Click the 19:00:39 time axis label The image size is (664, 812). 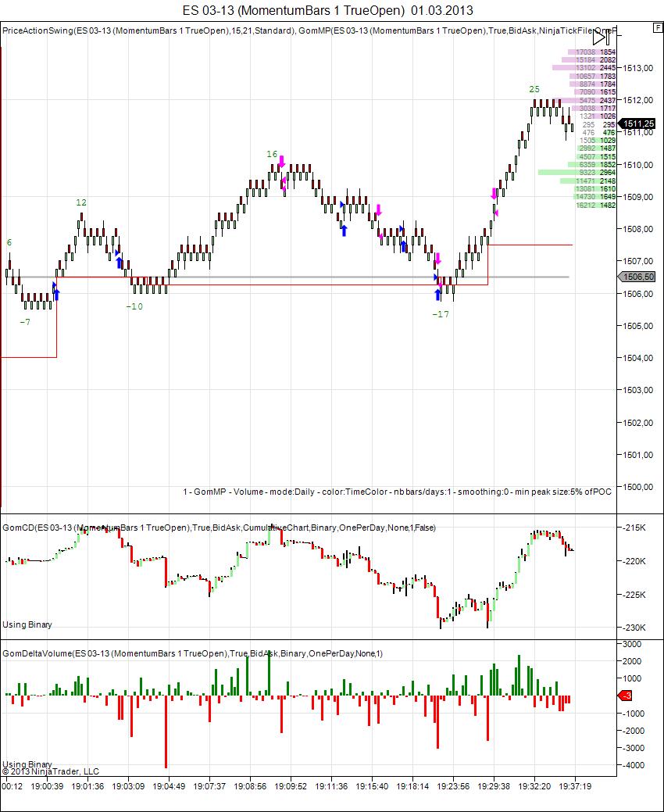pos(47,786)
